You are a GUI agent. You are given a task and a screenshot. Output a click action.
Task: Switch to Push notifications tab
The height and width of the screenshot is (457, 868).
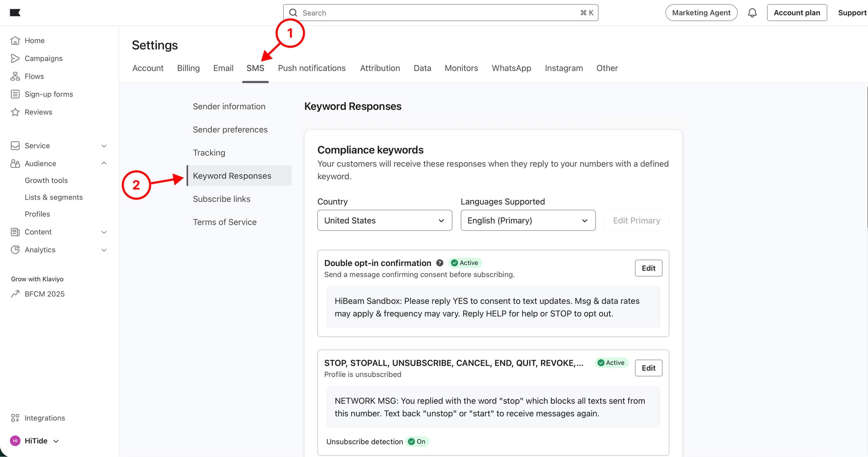click(311, 68)
